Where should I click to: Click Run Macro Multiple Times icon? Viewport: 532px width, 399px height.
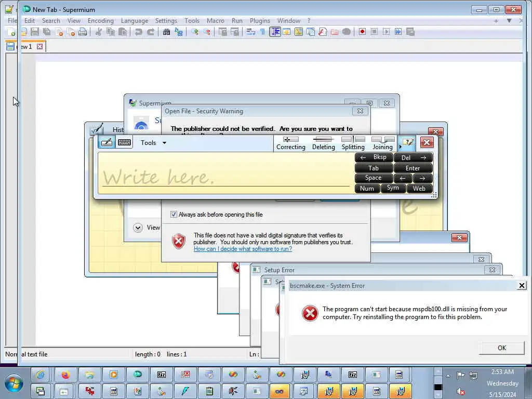tap(398, 32)
